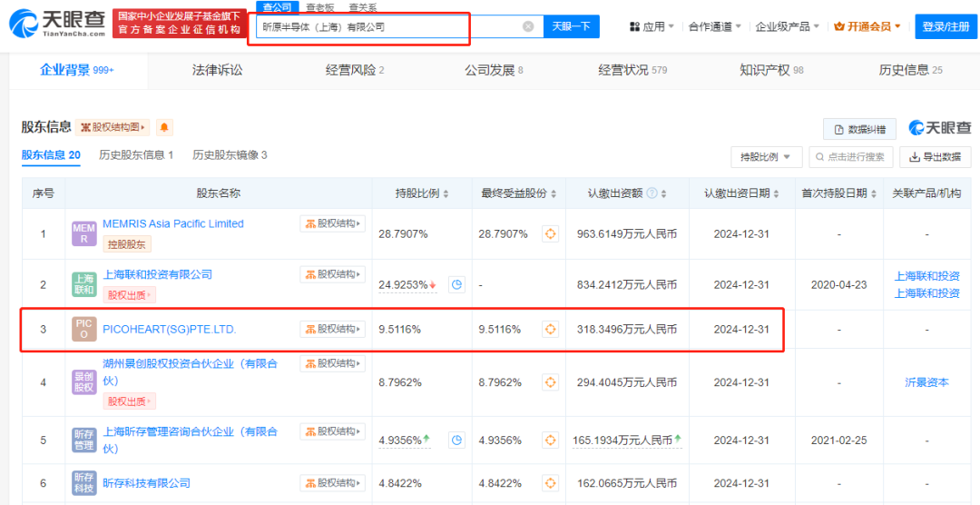The height and width of the screenshot is (505, 980).
Task: Click the 昕存科技 avatar icon in row 6
Action: [x=84, y=482]
